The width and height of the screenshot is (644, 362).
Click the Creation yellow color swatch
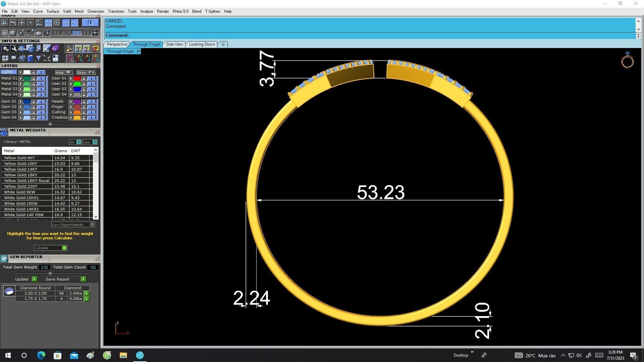(x=77, y=118)
